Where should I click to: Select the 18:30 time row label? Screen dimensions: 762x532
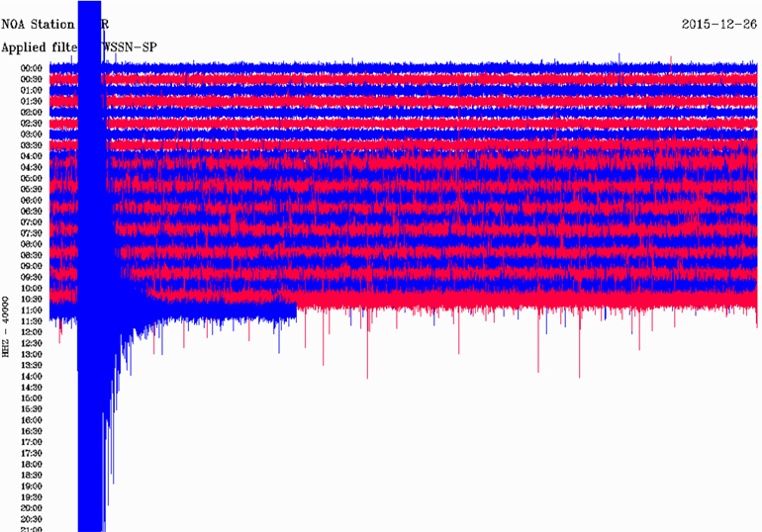31,476
